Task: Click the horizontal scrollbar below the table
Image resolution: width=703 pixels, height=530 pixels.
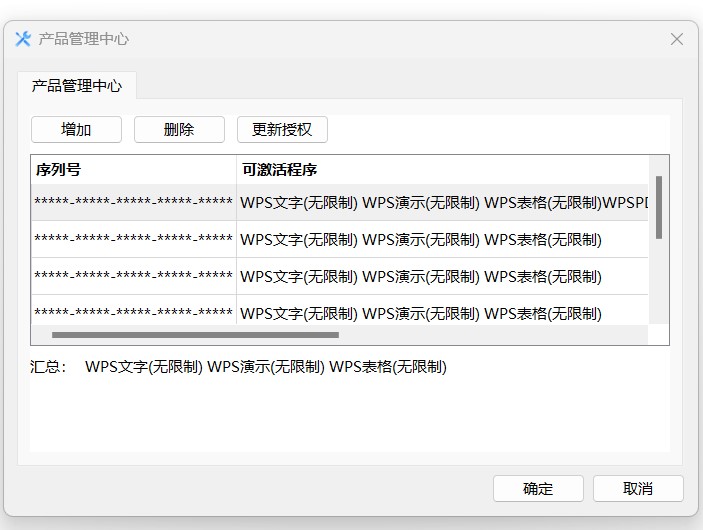Action: point(195,335)
